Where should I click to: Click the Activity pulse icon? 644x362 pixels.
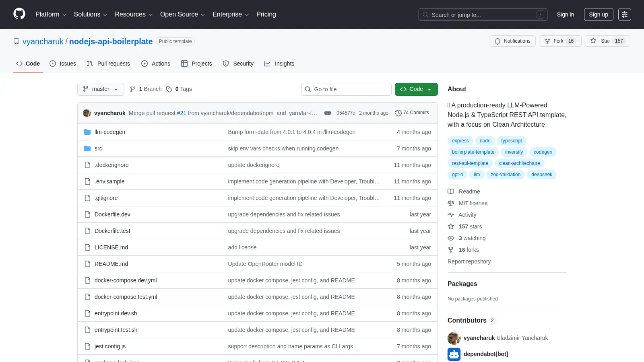[451, 215]
